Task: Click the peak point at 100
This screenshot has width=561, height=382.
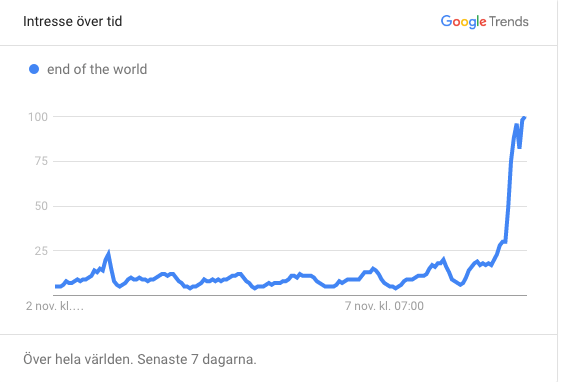Action: click(524, 118)
